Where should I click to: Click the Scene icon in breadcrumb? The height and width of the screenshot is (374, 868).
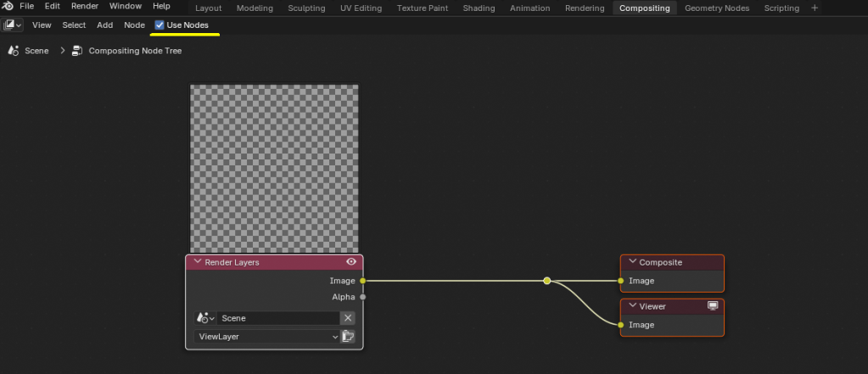[x=13, y=51]
